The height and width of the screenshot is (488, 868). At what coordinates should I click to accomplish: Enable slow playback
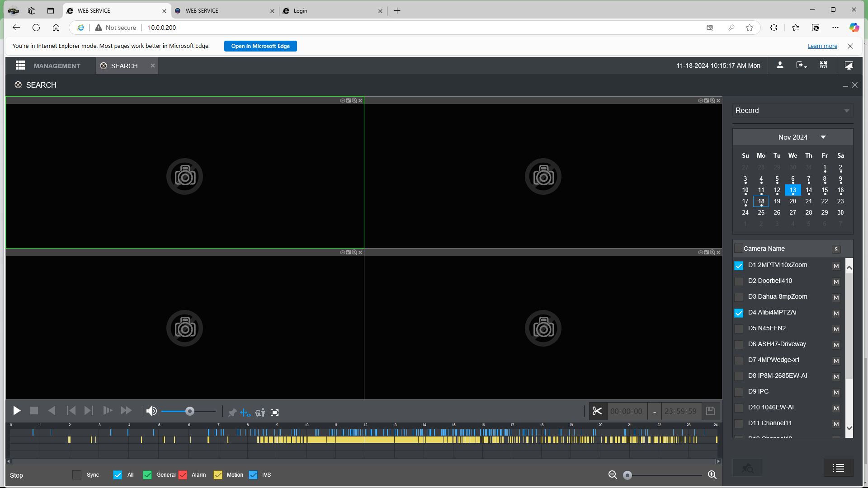coord(108,411)
